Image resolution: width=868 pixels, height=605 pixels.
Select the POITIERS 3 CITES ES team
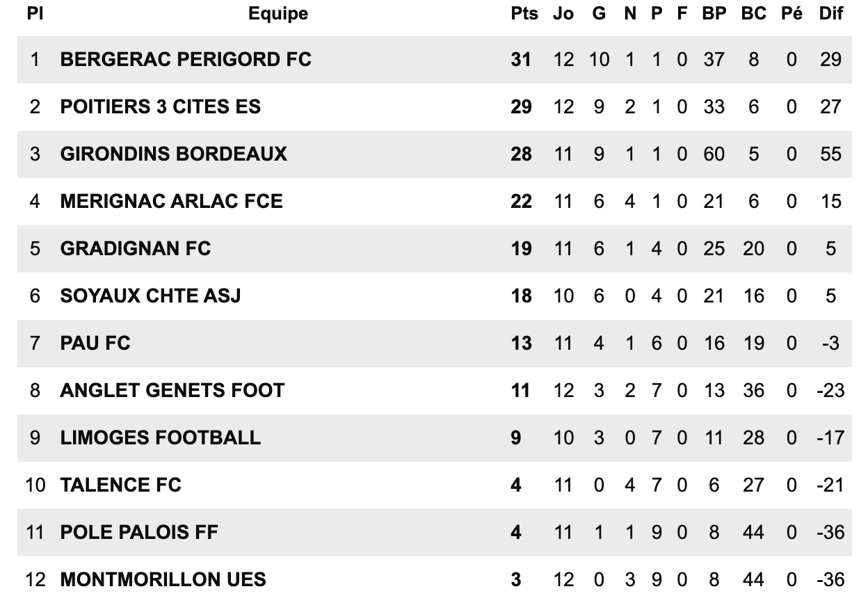[161, 107]
